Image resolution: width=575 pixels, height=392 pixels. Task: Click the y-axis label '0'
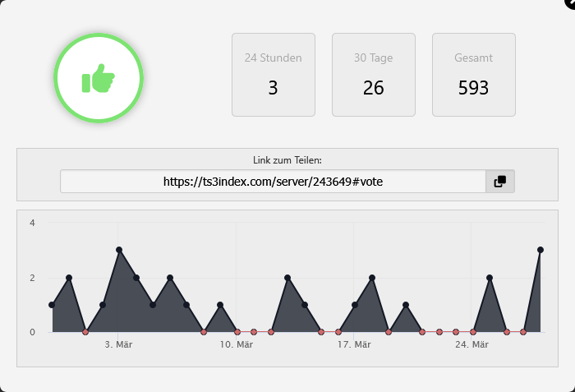point(32,332)
